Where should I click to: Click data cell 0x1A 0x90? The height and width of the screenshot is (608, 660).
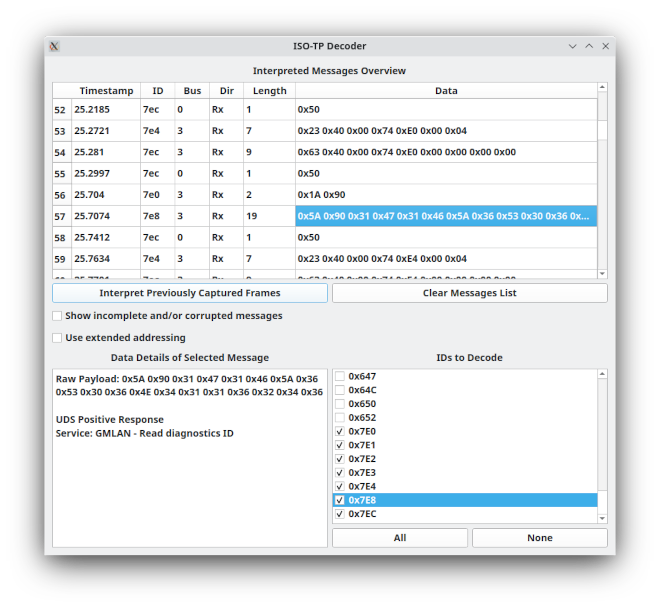(446, 195)
